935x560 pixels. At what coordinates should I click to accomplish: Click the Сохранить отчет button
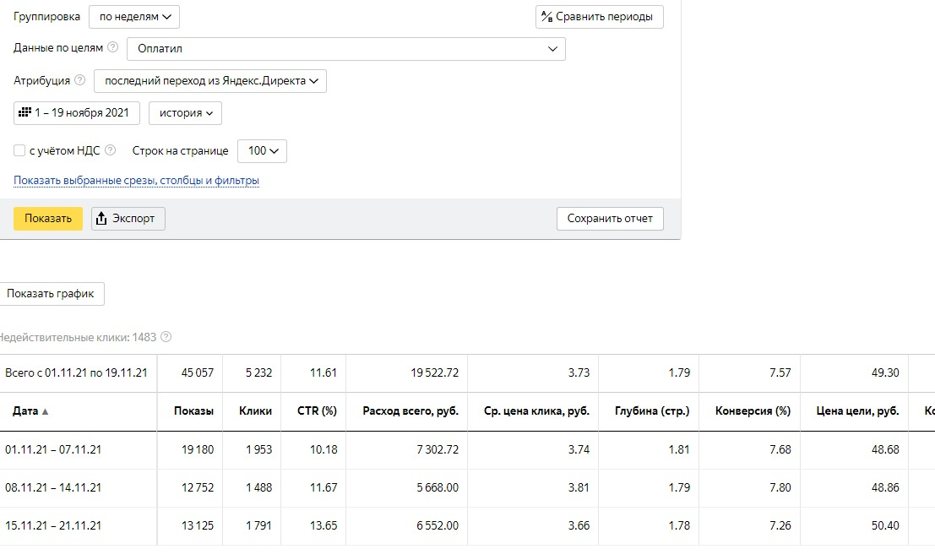[610, 219]
